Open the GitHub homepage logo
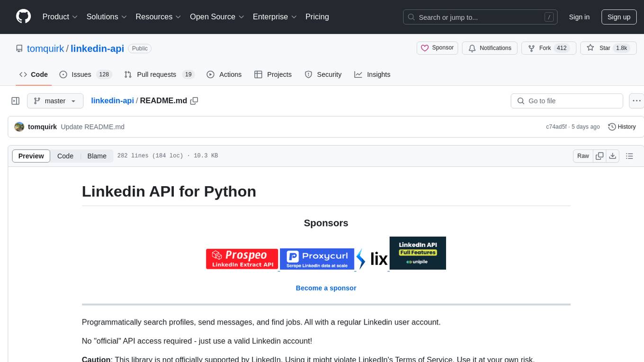644x362 pixels. (23, 17)
